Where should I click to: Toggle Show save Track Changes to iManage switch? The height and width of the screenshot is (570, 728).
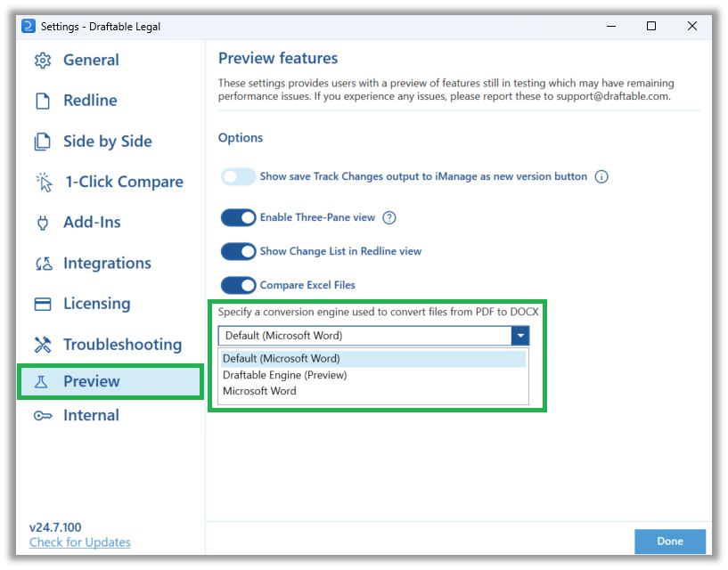click(x=238, y=176)
